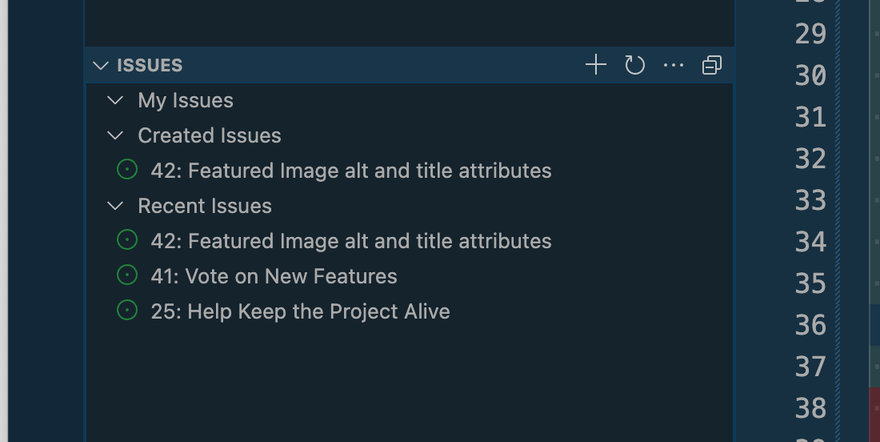Collapse all items in the Issues panel
Viewport: 880px width, 442px height.
[712, 65]
